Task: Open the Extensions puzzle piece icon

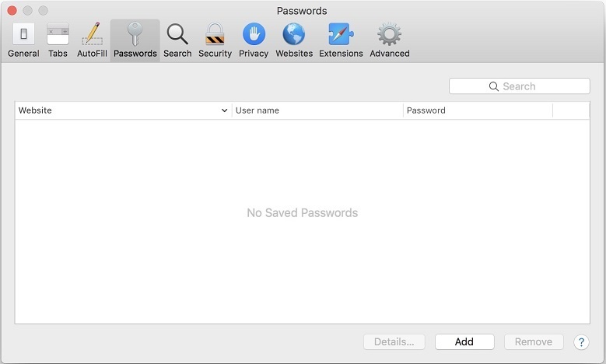Action: tap(341, 40)
